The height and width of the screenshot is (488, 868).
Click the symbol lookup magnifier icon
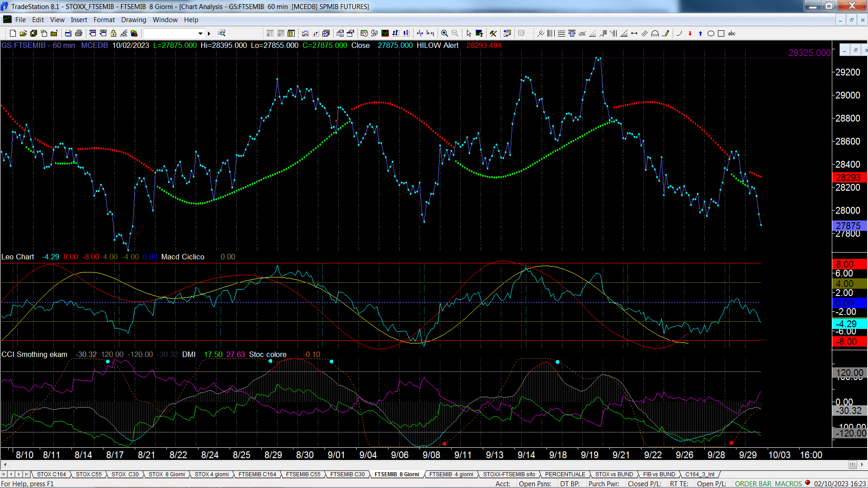click(x=222, y=33)
